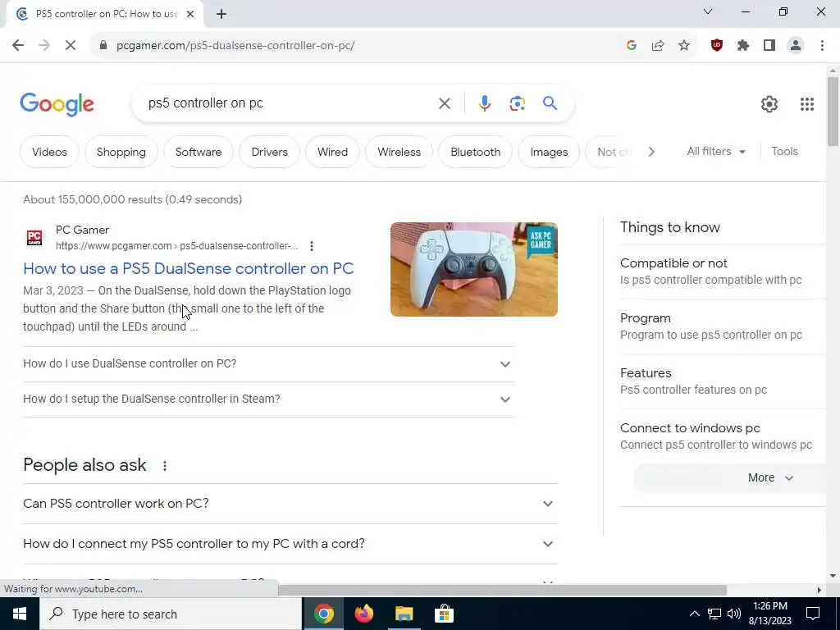Screen dimensions: 840x630
Task: Expand More in Things to know
Action: click(x=729, y=478)
